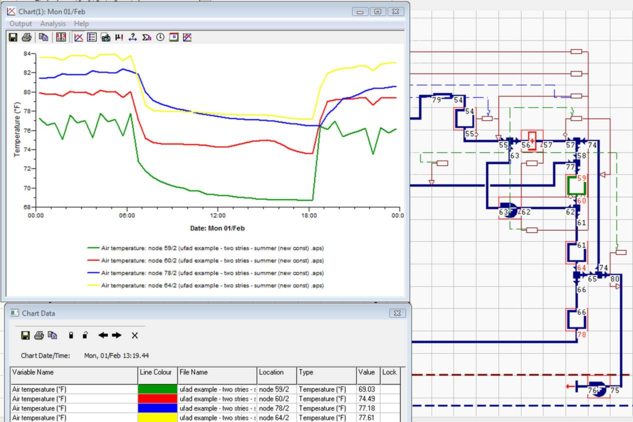Click the Value column header

[x=366, y=372]
